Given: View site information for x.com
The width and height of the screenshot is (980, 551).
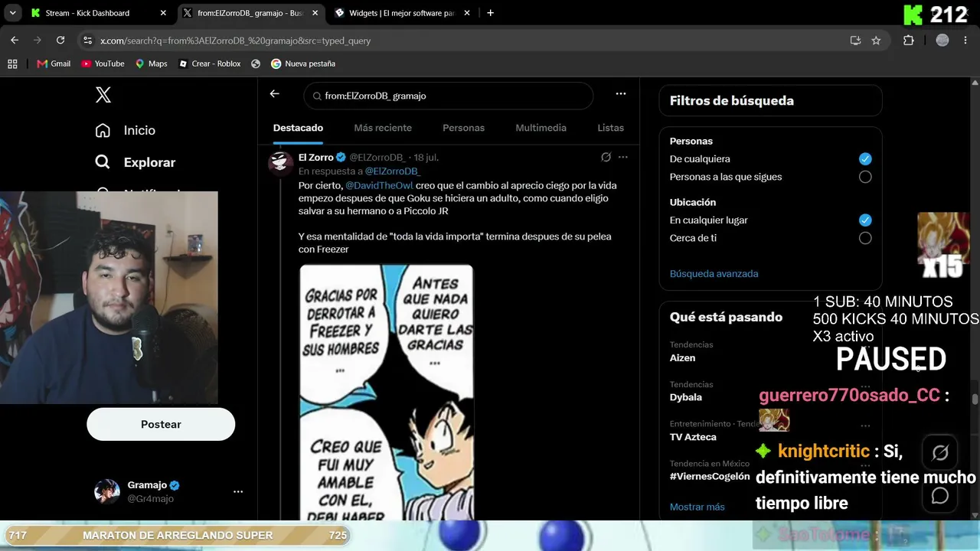Looking at the screenshot, I should click(88, 41).
